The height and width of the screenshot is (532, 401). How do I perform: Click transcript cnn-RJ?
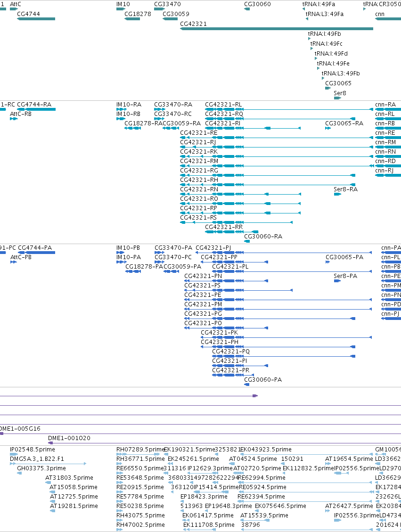tap(388, 175)
